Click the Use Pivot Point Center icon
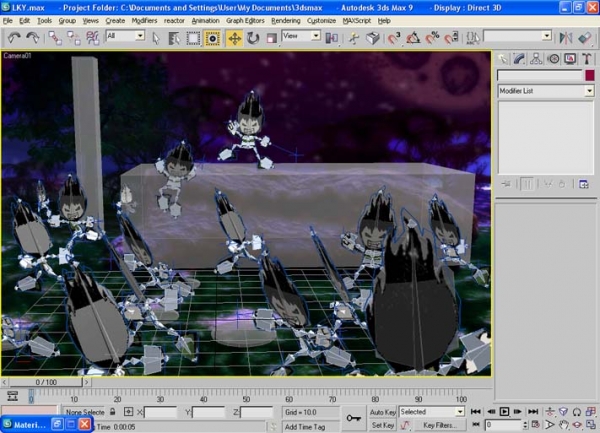This screenshot has height=433, width=600. [332, 38]
